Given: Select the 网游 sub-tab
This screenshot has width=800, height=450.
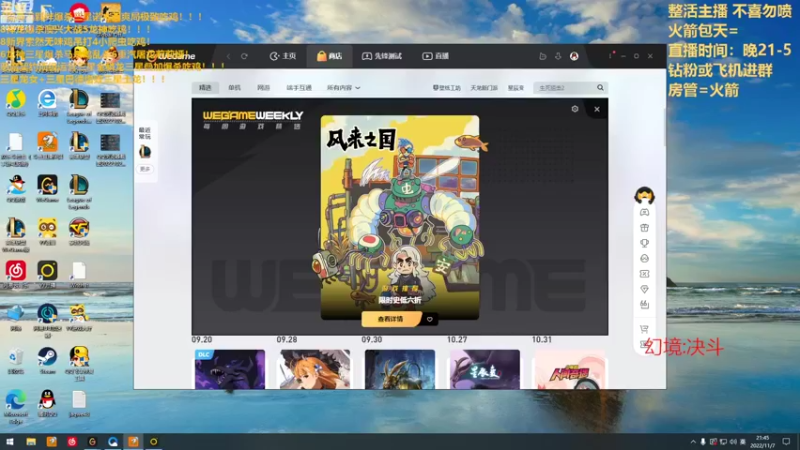Looking at the screenshot, I should point(263,88).
